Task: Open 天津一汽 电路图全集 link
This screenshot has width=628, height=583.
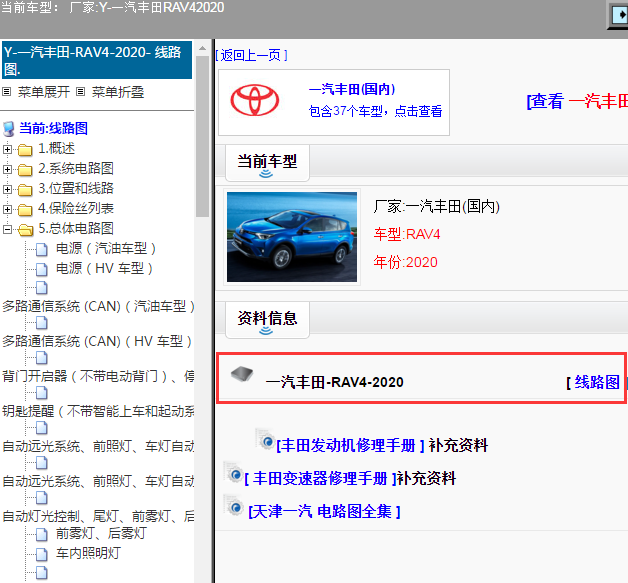Action: click(324, 511)
